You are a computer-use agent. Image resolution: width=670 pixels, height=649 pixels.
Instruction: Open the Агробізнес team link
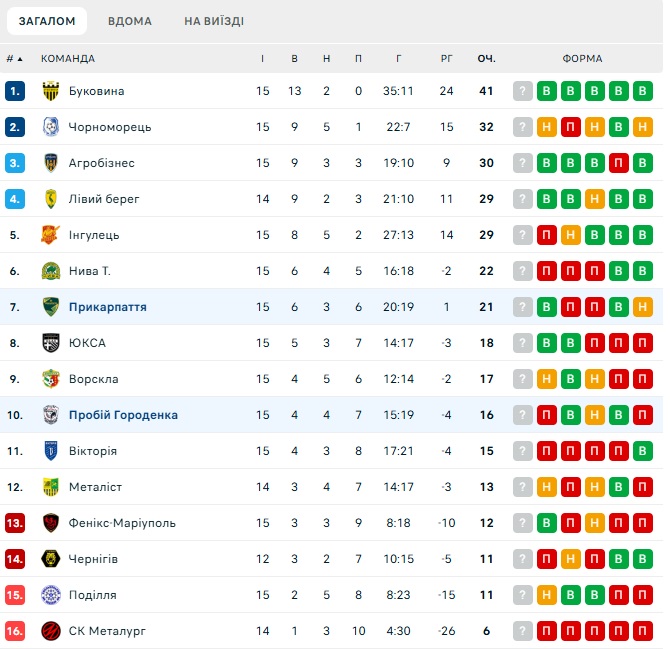(101, 163)
